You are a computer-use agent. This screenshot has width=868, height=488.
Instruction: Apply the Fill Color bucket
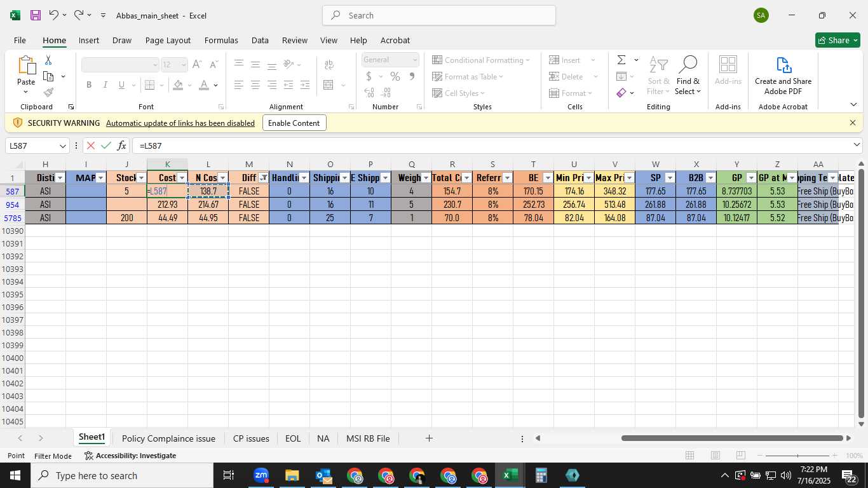tap(178, 85)
